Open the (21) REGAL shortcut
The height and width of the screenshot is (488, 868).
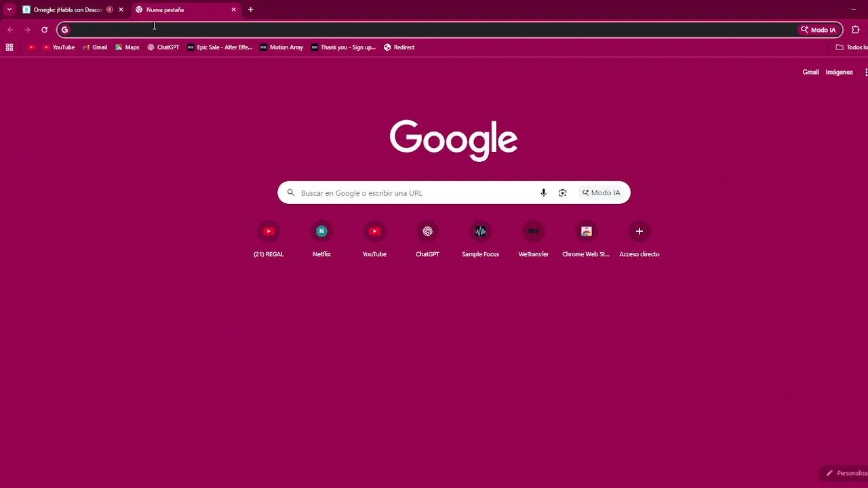[269, 240]
